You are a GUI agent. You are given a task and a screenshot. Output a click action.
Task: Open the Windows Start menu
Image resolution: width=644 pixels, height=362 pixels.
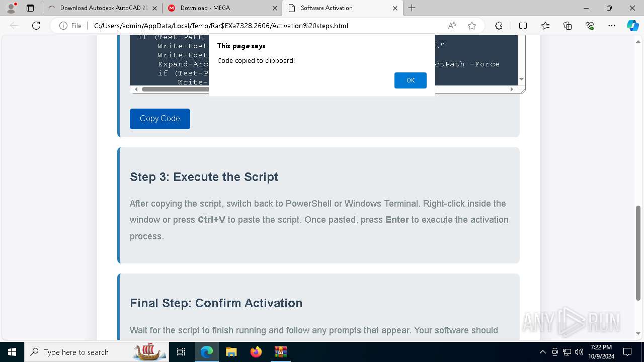coord(12,352)
